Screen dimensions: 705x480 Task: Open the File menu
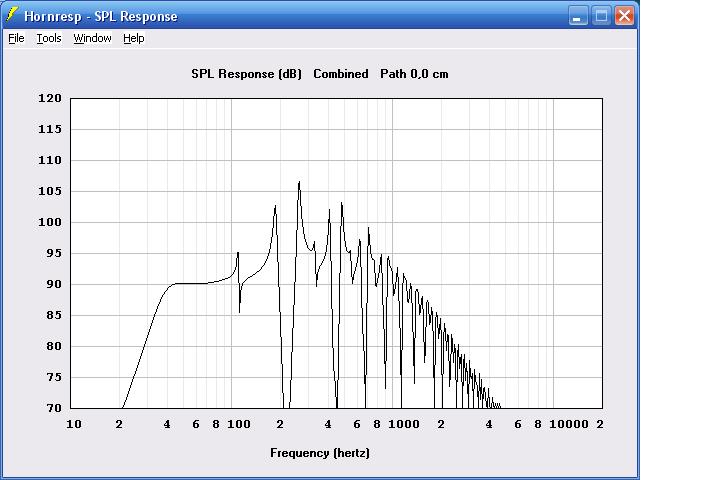click(x=16, y=38)
